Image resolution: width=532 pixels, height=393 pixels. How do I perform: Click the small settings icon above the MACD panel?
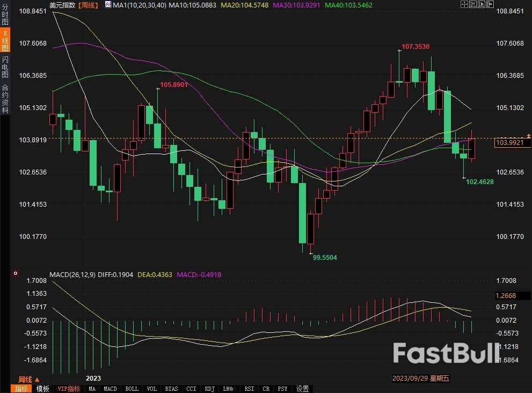(x=15, y=273)
